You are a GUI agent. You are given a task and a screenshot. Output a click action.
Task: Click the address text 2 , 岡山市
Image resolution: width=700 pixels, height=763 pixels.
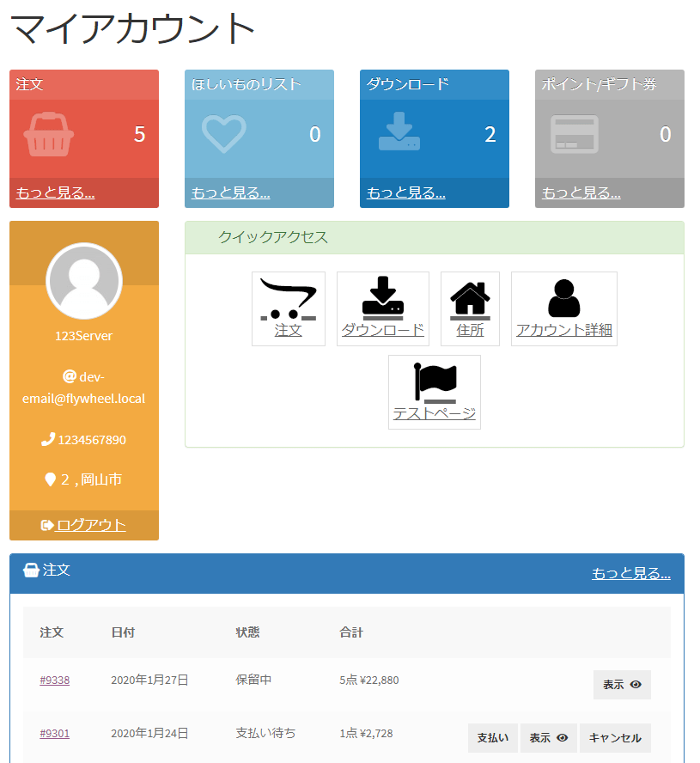click(91, 479)
